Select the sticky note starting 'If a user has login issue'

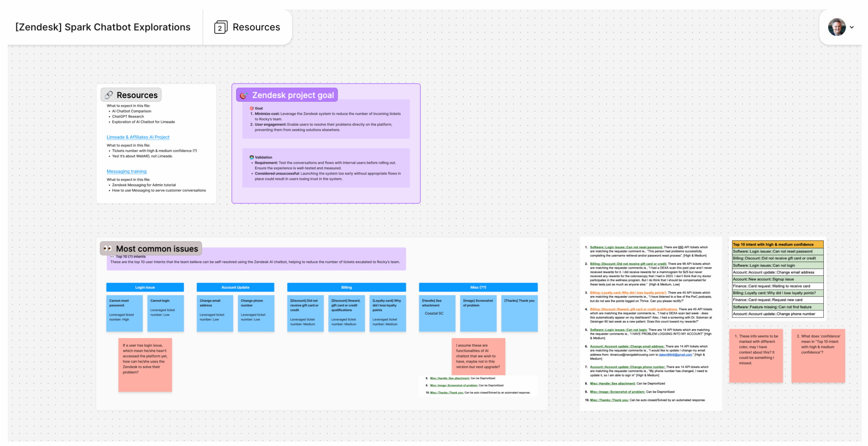coord(145,365)
